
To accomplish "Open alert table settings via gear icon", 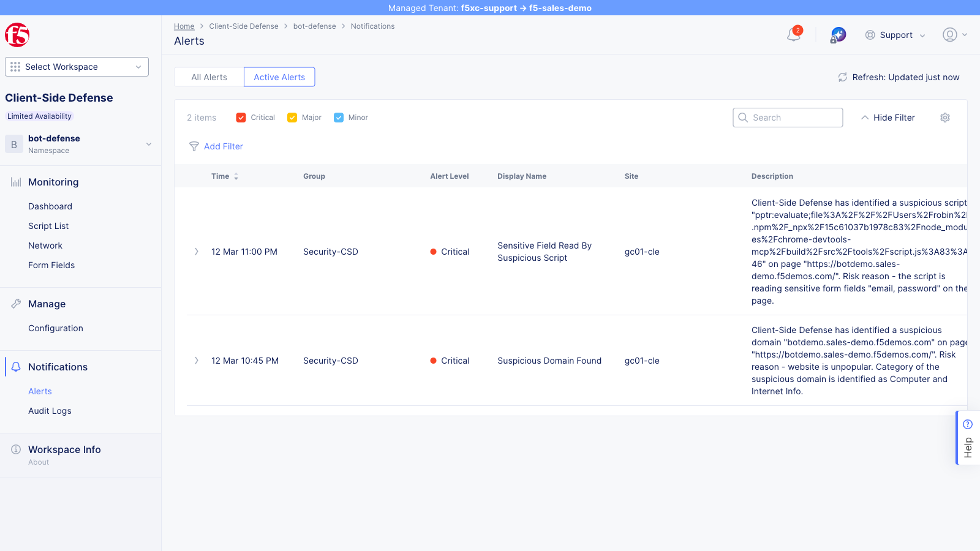I will point(944,117).
